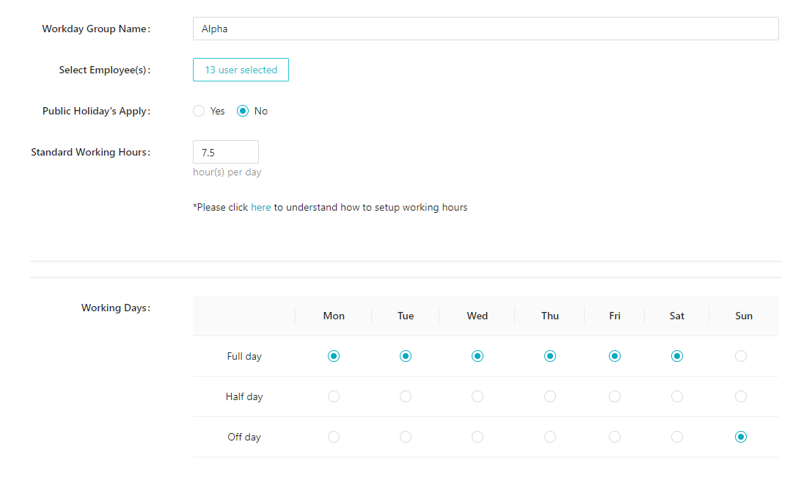The width and height of the screenshot is (800, 477).
Task: Set Monday to Full day
Action: coord(334,356)
